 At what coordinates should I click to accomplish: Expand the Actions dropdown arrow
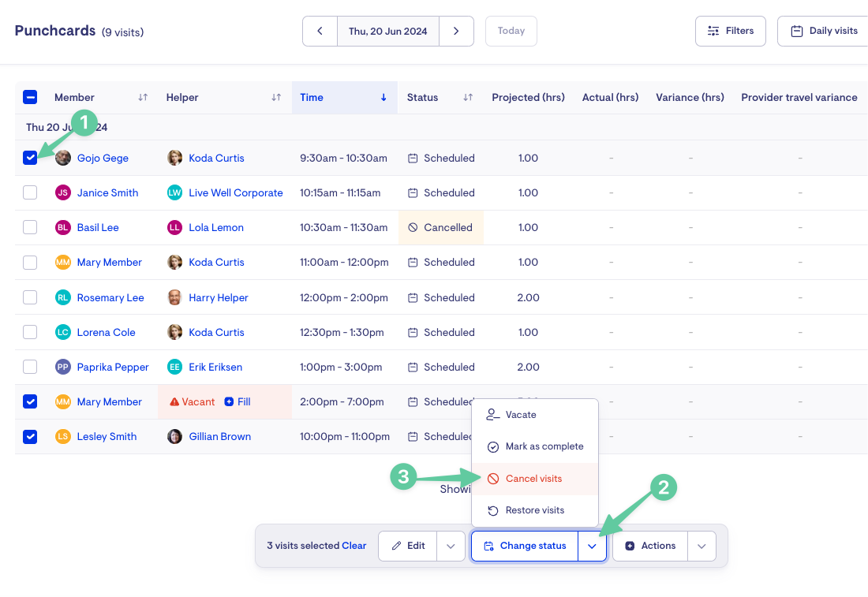pyautogui.click(x=702, y=546)
